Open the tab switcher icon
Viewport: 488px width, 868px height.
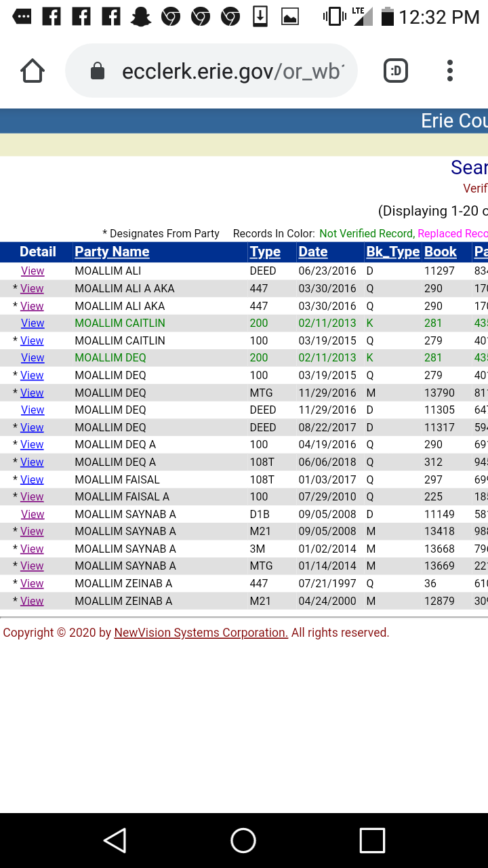(x=396, y=71)
